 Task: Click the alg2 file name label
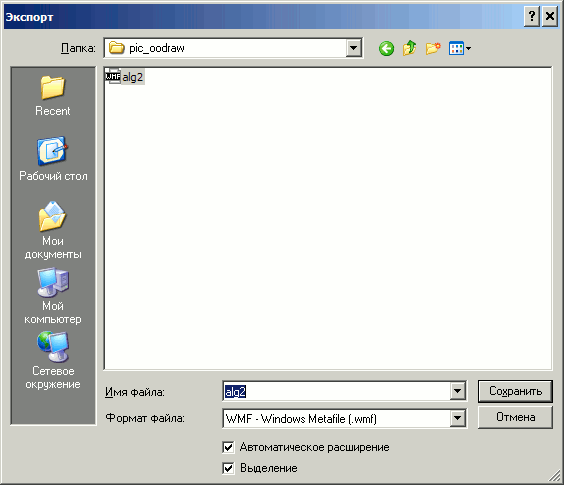click(x=133, y=77)
